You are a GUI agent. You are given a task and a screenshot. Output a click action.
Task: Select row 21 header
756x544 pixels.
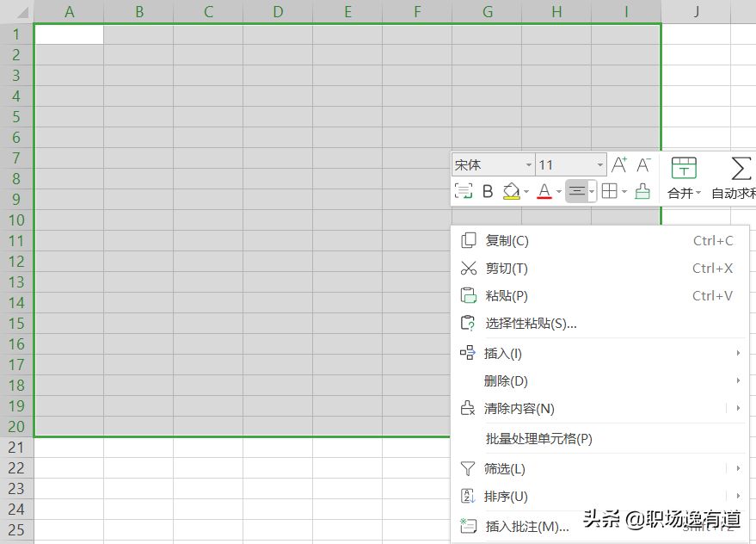coord(16,448)
